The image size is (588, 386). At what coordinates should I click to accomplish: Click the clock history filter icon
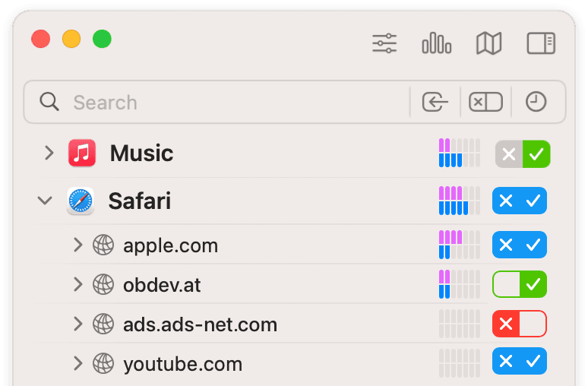[536, 102]
